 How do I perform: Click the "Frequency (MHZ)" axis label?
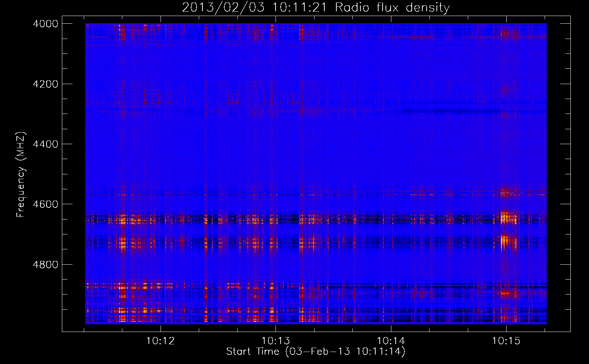pos(21,174)
